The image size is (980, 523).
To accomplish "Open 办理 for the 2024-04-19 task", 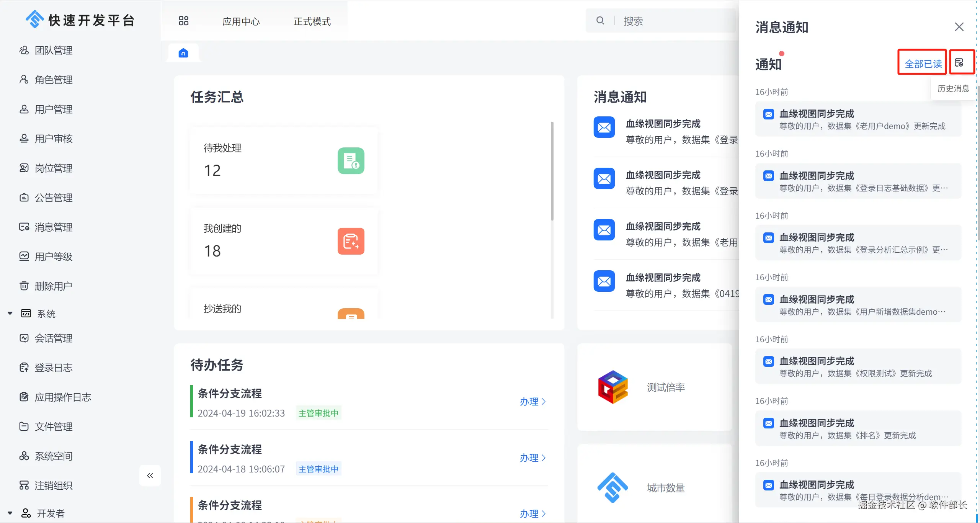I will (532, 402).
